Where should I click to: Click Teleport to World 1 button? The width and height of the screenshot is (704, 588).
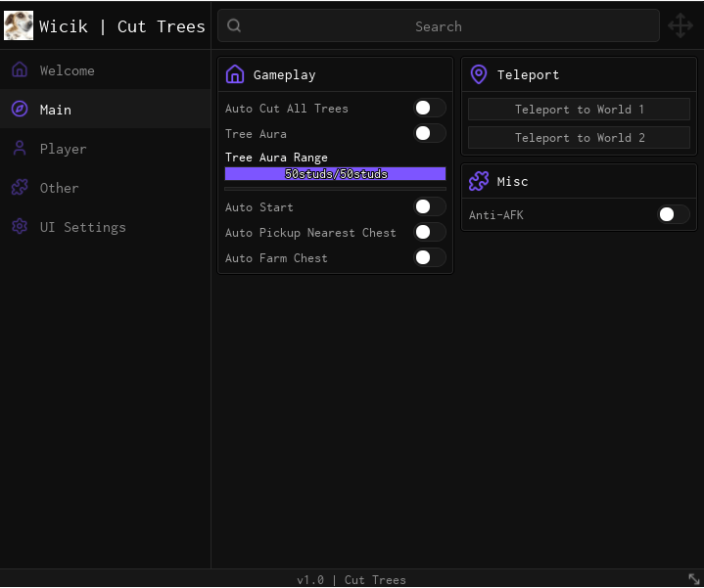click(x=579, y=109)
